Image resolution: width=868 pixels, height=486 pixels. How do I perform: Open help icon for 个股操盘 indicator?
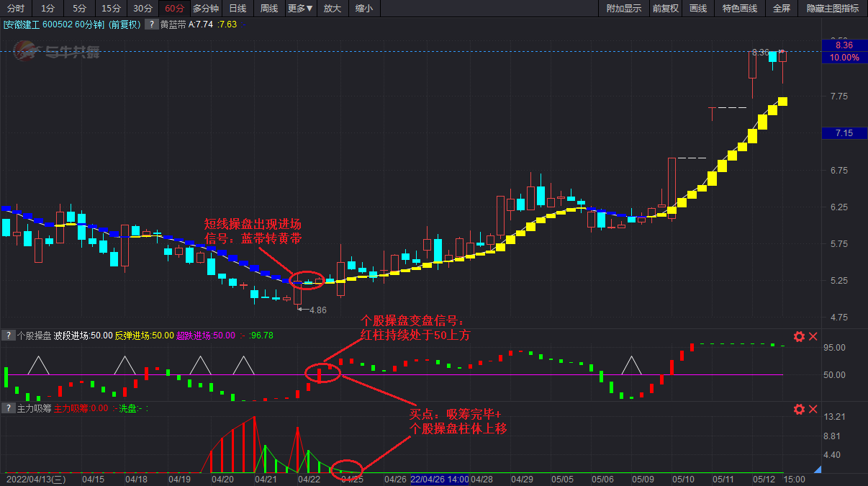click(x=8, y=336)
